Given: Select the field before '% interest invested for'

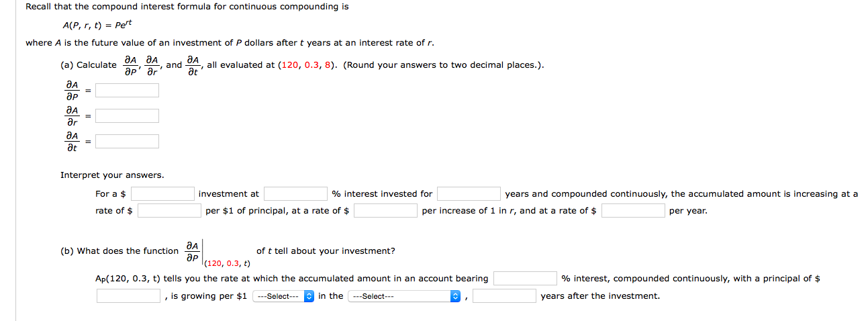Looking at the screenshot, I should pos(295,194).
